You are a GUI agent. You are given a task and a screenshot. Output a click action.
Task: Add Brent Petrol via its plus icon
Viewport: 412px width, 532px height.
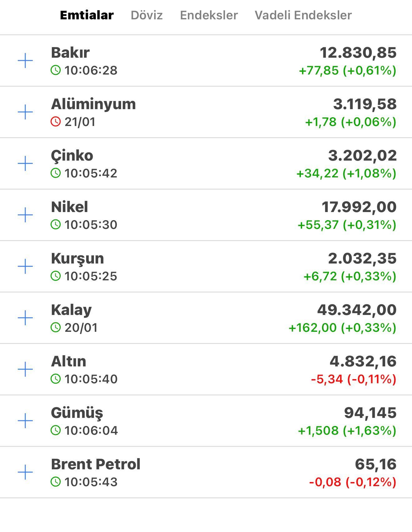[25, 472]
